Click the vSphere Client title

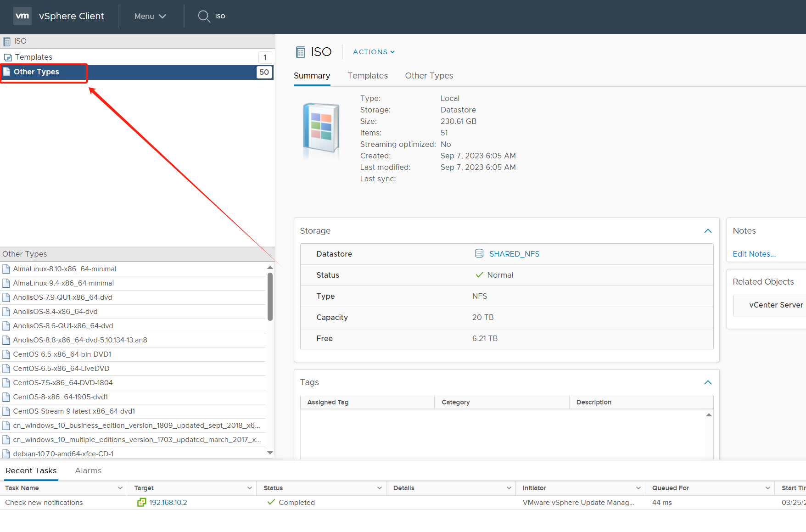tap(72, 16)
